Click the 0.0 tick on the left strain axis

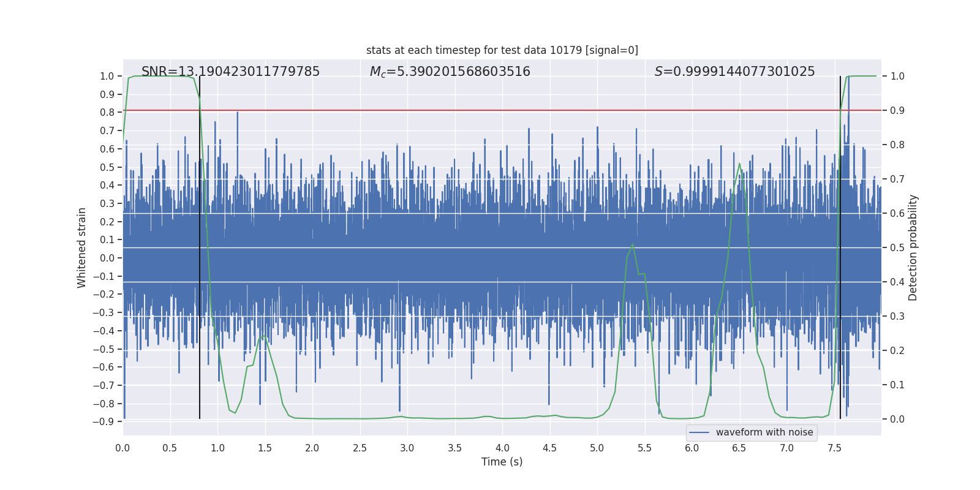(107, 258)
